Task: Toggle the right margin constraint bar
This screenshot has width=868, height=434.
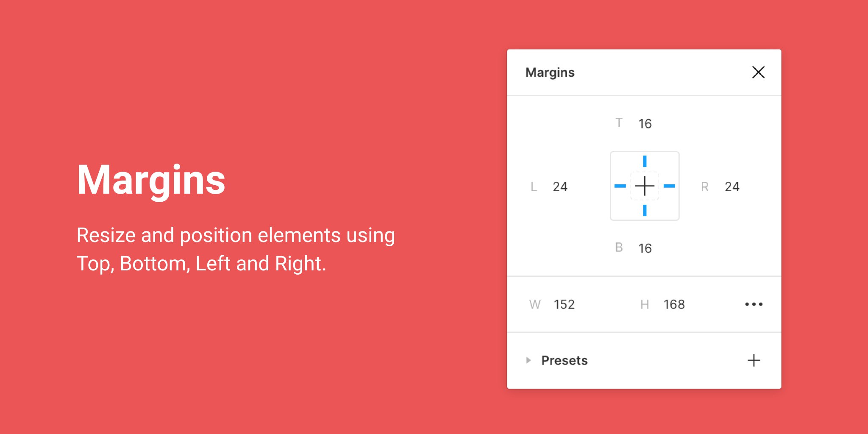Action: [x=669, y=186]
